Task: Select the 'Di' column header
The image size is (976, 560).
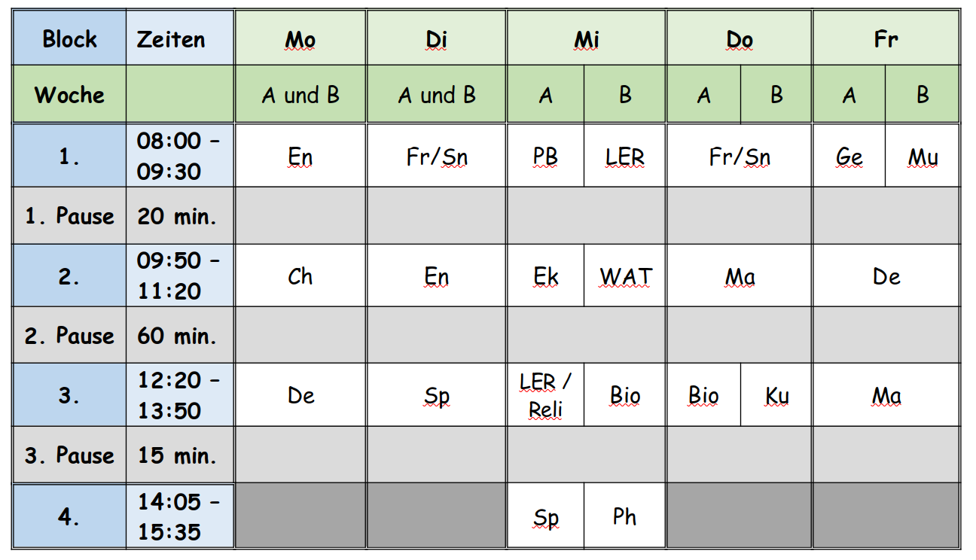Action: (437, 38)
